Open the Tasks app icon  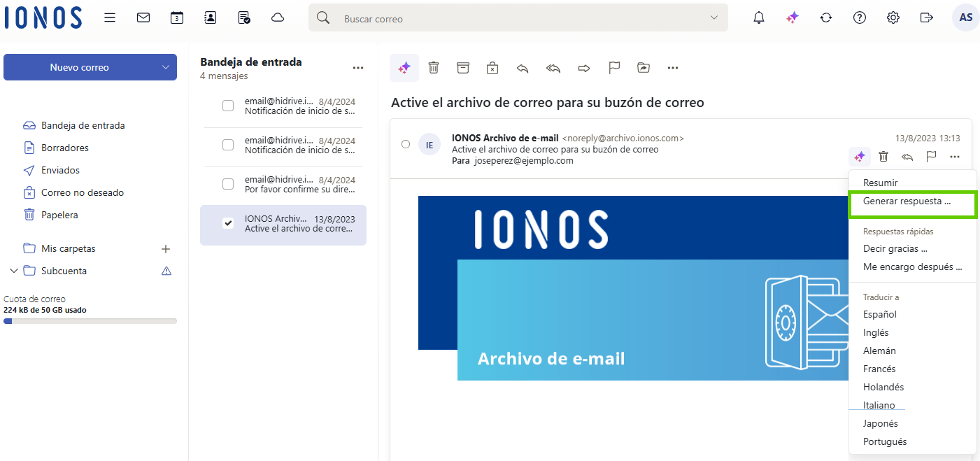click(244, 17)
